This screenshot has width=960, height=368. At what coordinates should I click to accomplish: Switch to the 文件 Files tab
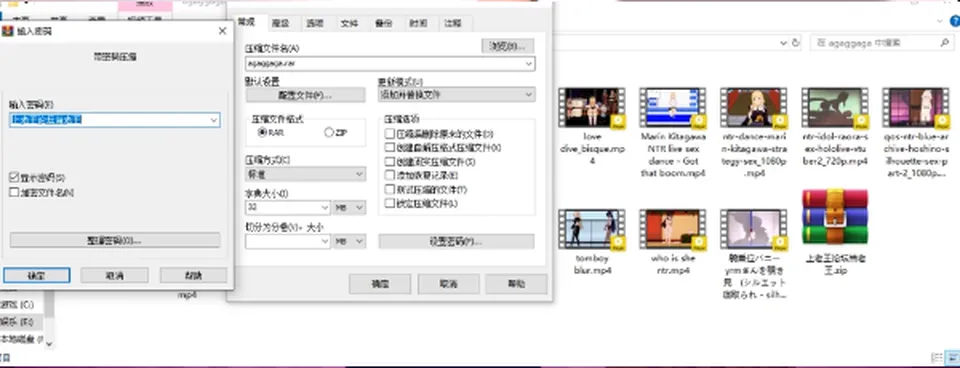coord(349,24)
